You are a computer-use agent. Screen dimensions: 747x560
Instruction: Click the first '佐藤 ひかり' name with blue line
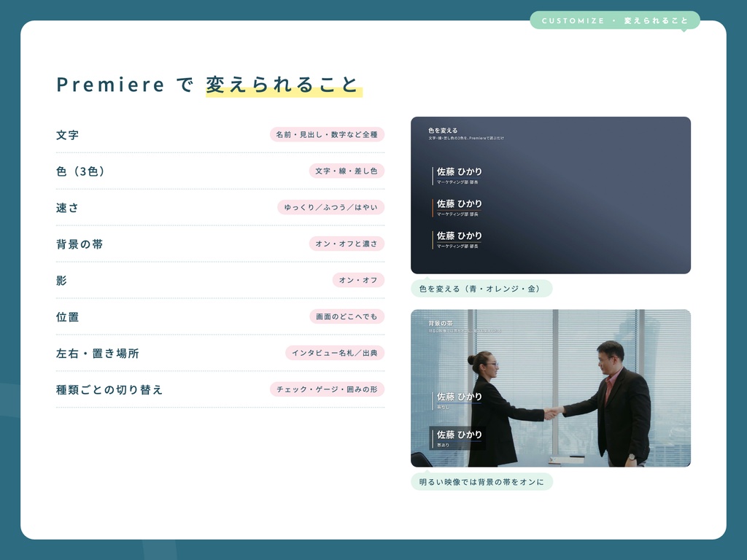click(460, 171)
